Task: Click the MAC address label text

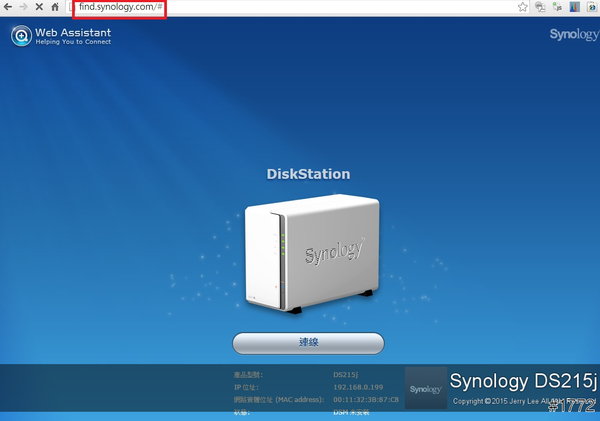Action: [279, 400]
